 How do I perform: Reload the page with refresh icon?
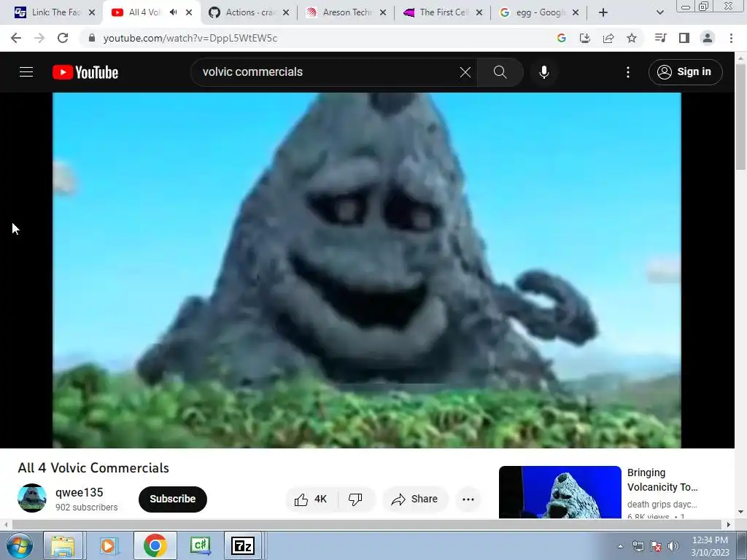coord(63,38)
